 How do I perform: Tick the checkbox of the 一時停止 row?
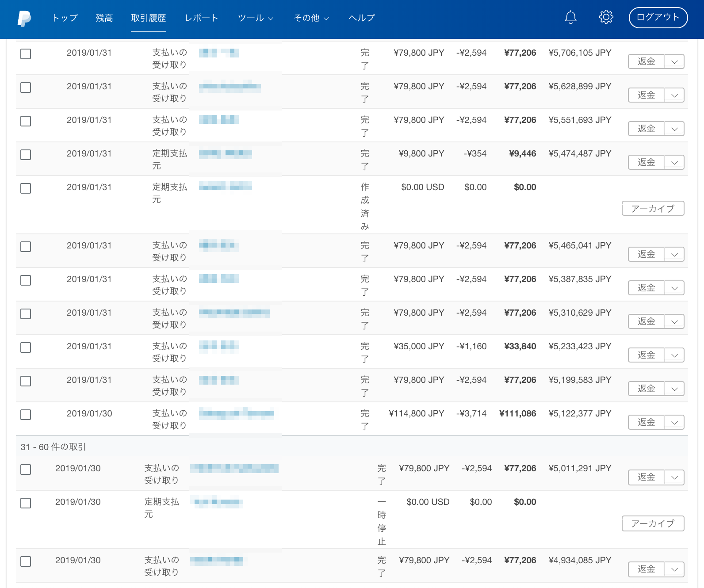pyautogui.click(x=26, y=503)
